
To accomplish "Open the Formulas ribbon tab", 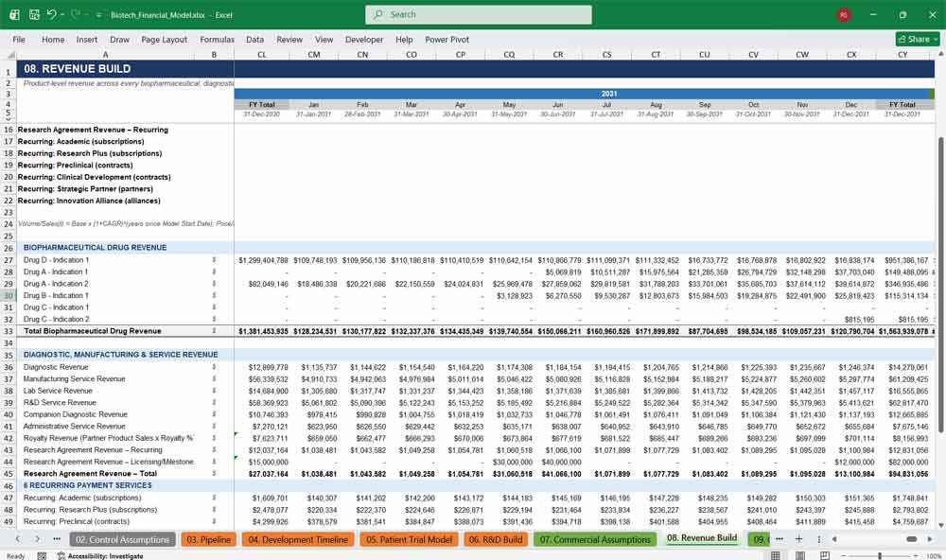I will tap(217, 39).
